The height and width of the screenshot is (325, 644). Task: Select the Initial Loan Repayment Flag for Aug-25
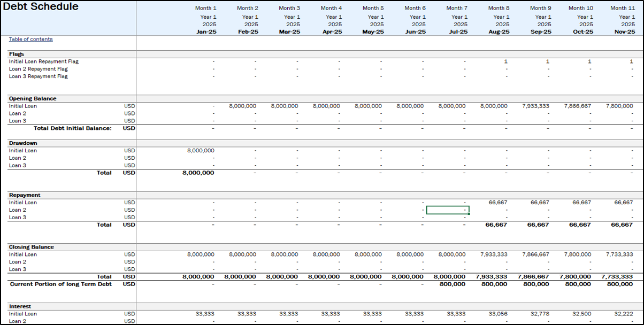click(505, 61)
